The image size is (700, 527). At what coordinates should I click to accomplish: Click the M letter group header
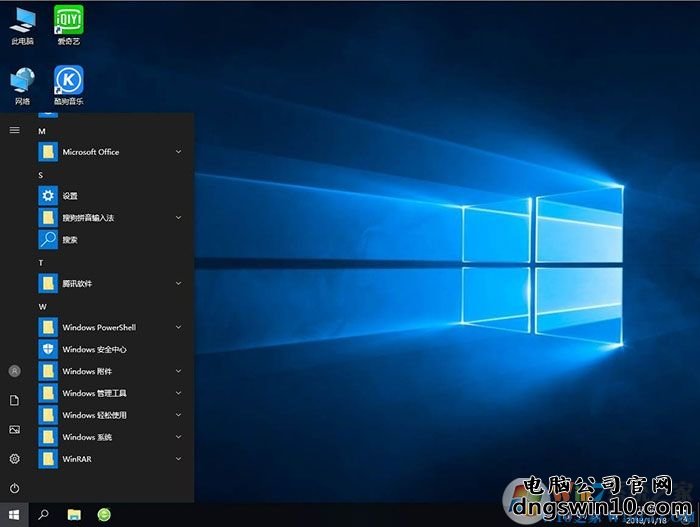(42, 131)
